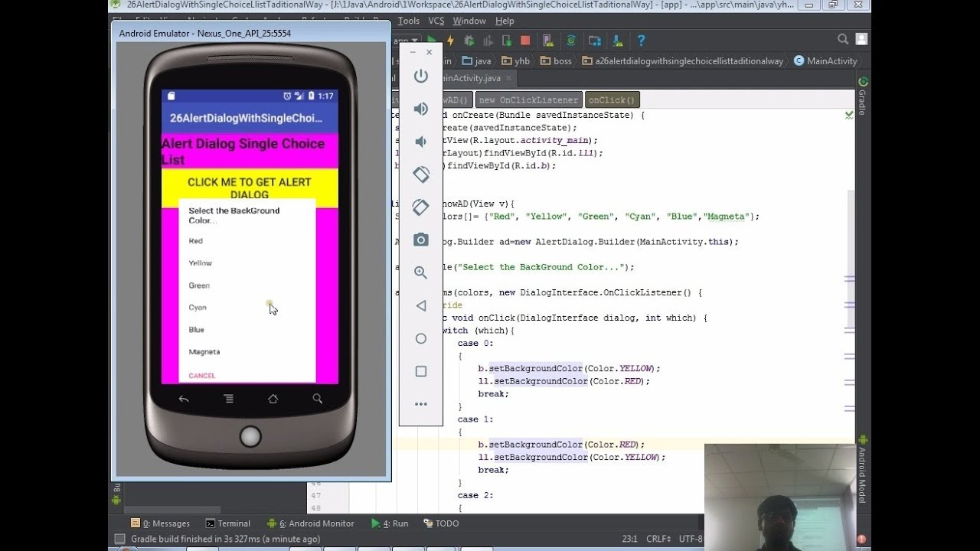Choose Yellow in the alert dialog list
Screen dimensions: 980x551
point(246,263)
